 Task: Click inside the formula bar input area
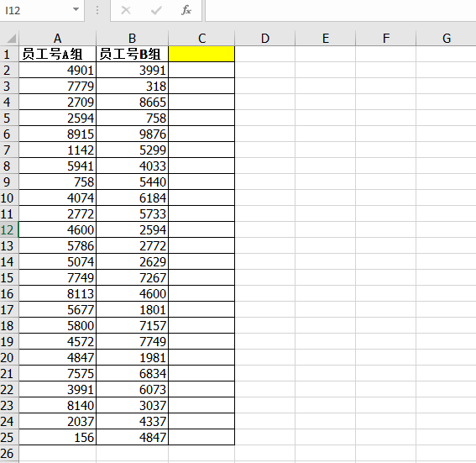pos(341,11)
